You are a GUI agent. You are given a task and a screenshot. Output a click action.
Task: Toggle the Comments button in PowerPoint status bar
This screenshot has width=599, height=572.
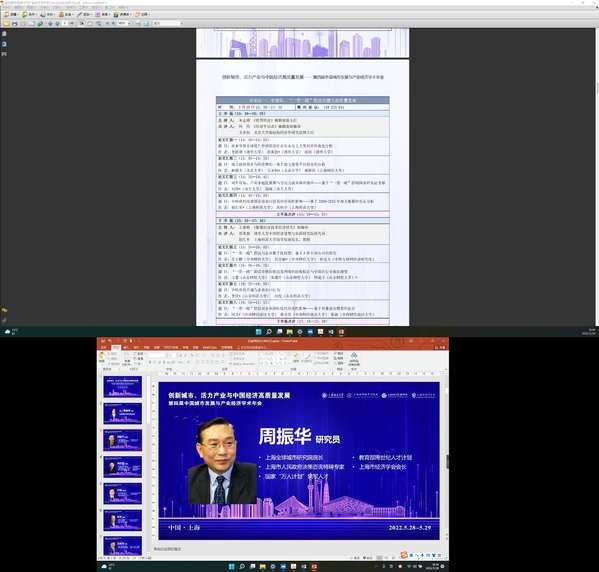[x=367, y=558]
